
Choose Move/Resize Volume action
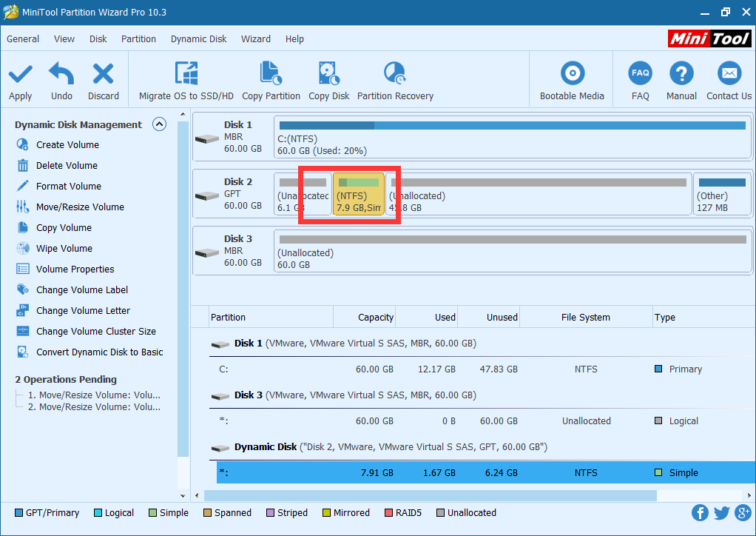coord(80,207)
